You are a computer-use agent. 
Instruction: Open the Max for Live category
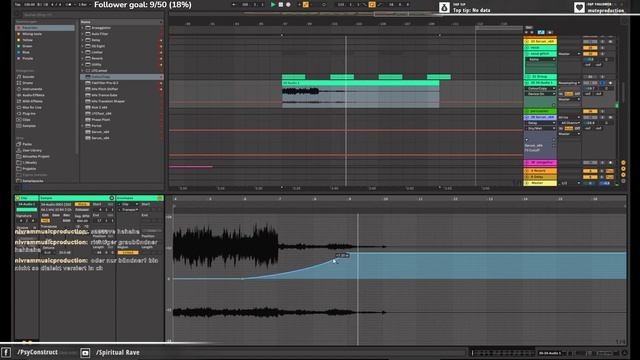click(31, 107)
